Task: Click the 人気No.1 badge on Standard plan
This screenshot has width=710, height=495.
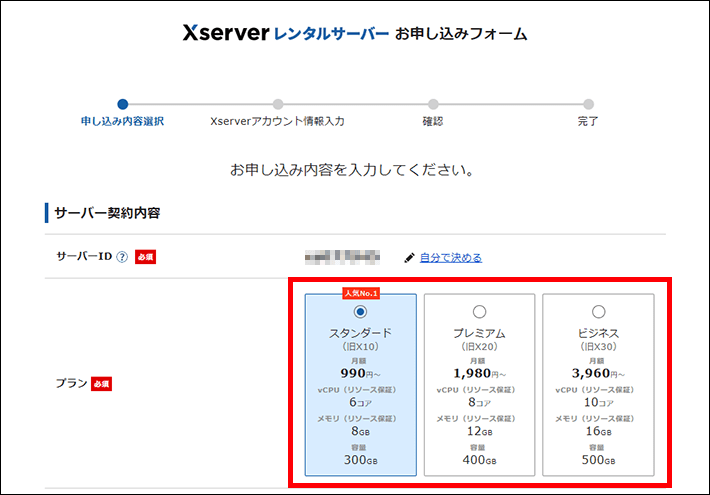Action: [x=361, y=293]
